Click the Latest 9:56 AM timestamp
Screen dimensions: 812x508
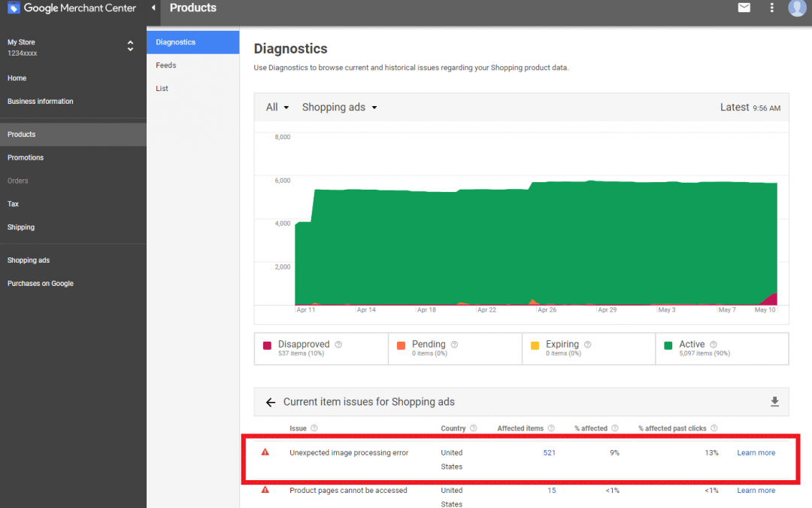pos(750,108)
